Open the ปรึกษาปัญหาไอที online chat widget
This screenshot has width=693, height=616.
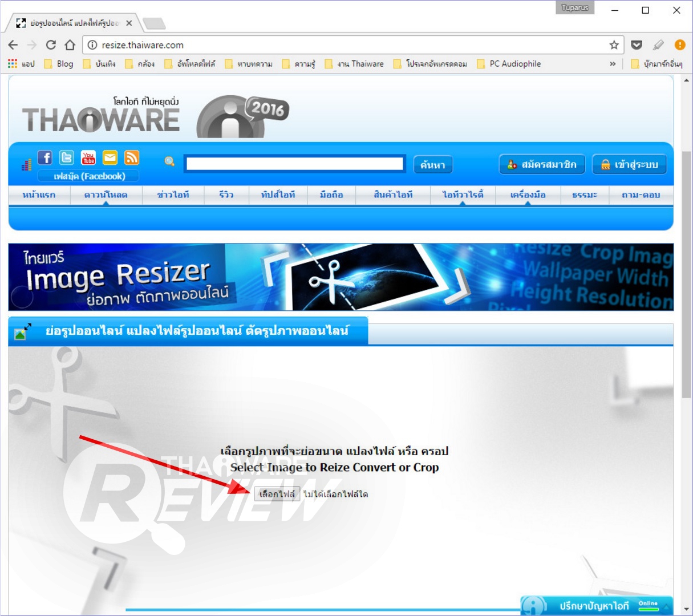point(597,605)
